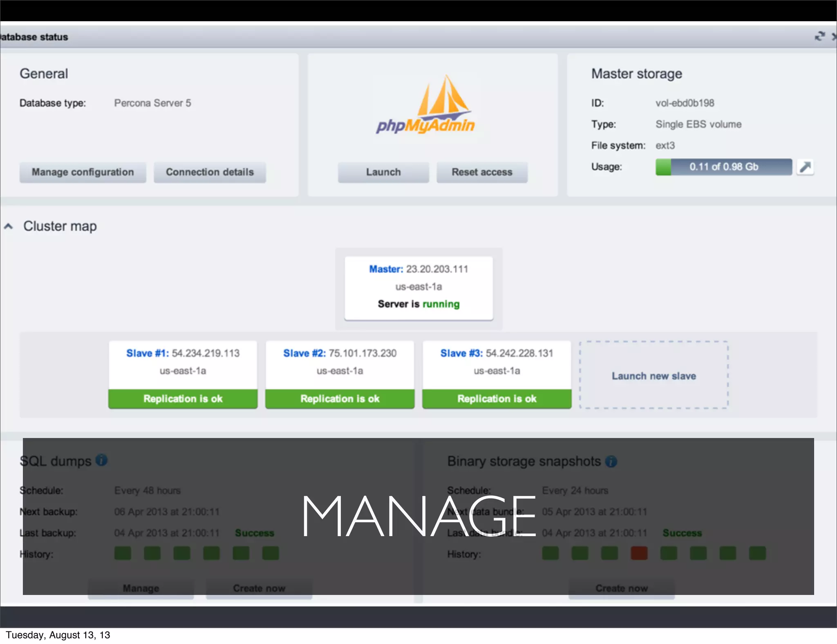The image size is (837, 644).
Task: Click Slave #3 Replication is ok bar
Action: click(x=497, y=399)
